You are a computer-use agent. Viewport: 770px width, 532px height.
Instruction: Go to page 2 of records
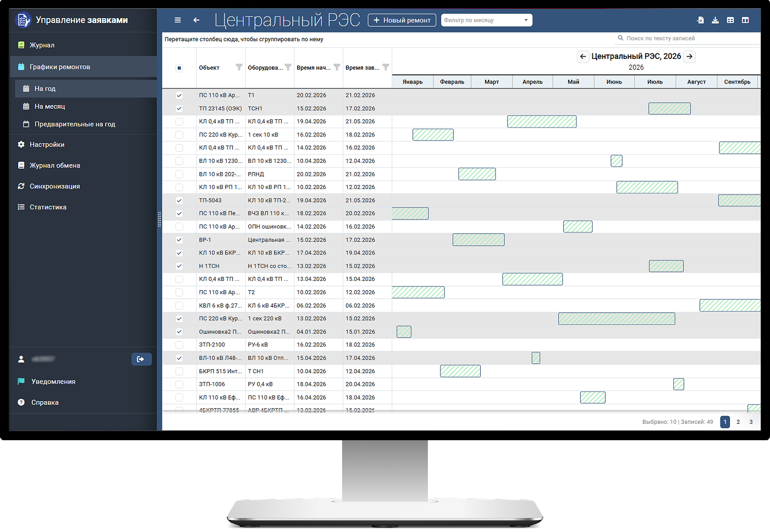(x=738, y=422)
